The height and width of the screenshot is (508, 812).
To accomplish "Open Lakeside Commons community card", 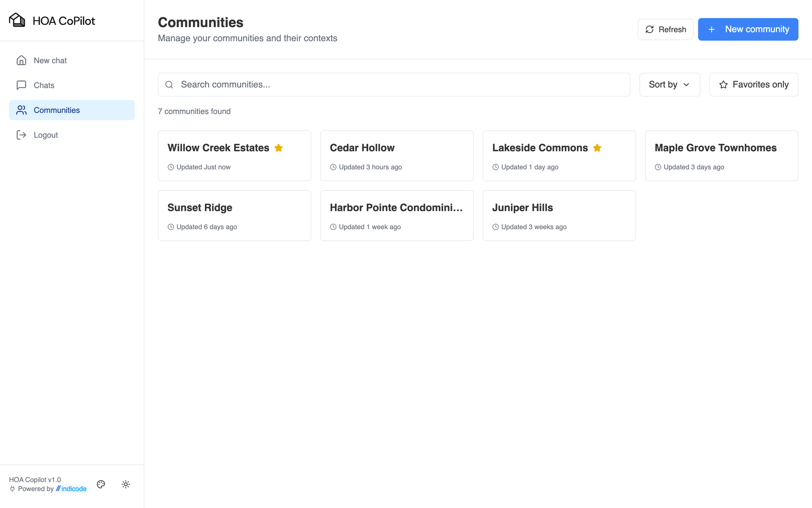I will pyautogui.click(x=559, y=156).
